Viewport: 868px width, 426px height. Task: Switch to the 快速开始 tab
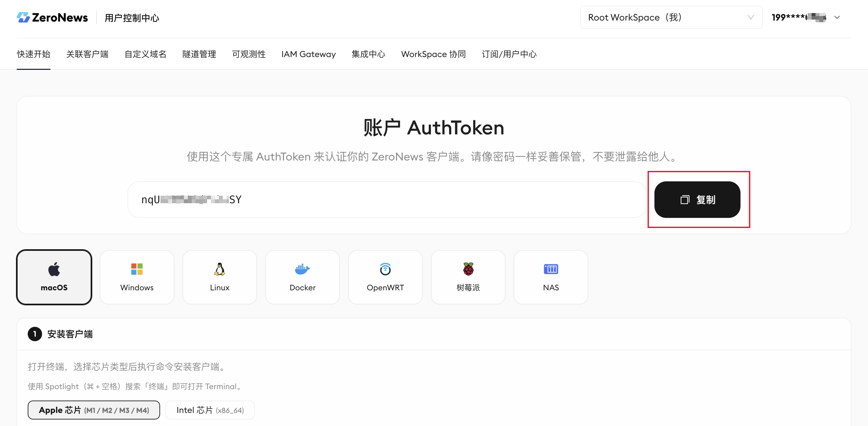(33, 54)
